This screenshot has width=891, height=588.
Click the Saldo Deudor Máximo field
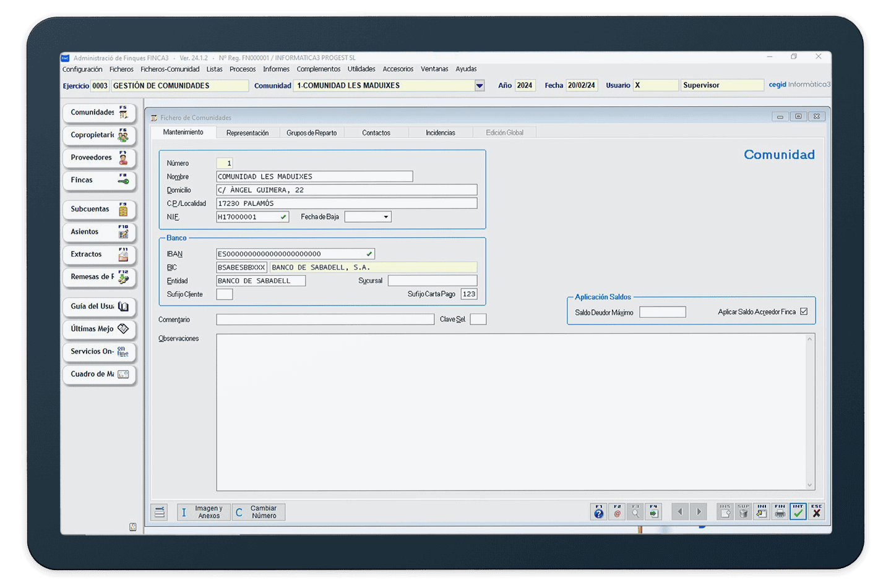point(662,312)
